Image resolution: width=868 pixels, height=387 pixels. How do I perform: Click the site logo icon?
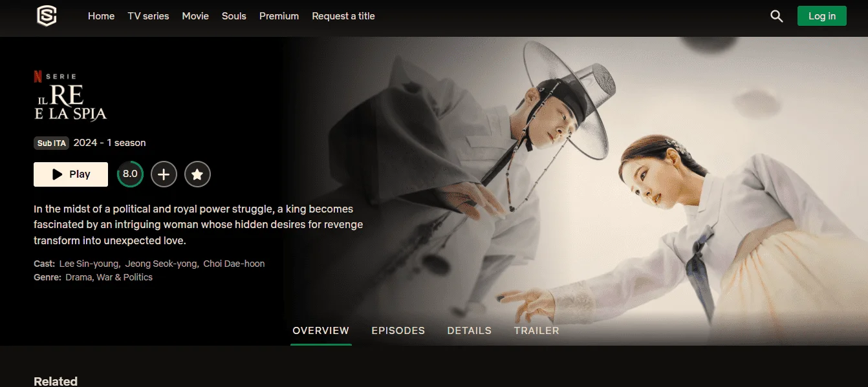[x=47, y=16]
